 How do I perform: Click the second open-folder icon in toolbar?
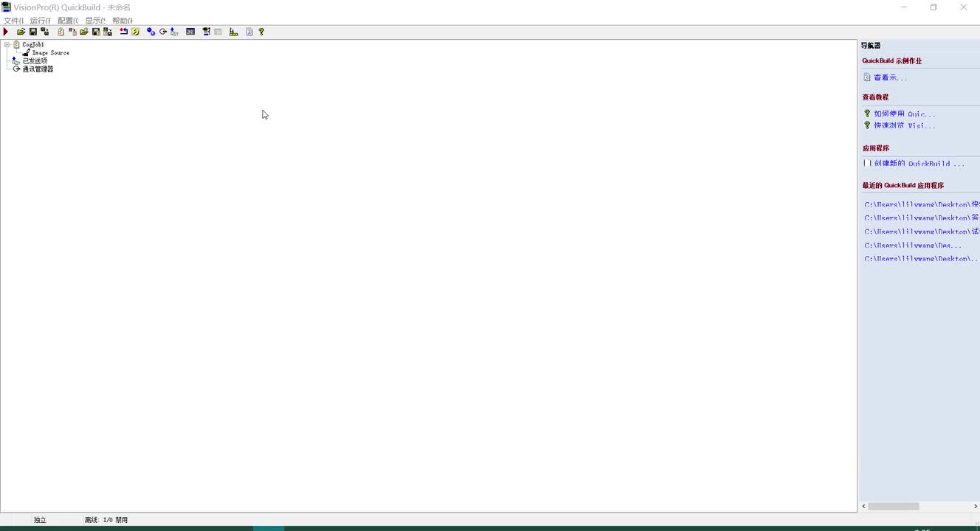(84, 32)
